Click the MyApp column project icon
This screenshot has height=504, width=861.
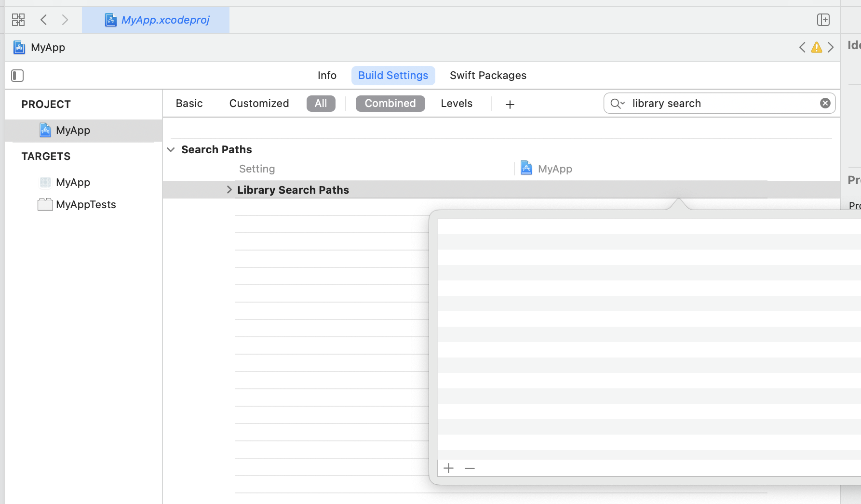(526, 168)
